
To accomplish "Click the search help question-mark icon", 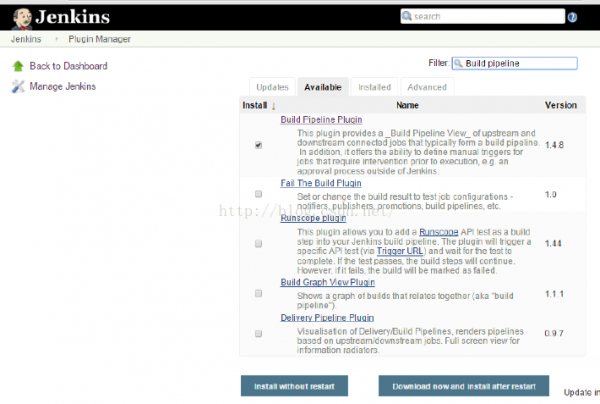I will (572, 17).
